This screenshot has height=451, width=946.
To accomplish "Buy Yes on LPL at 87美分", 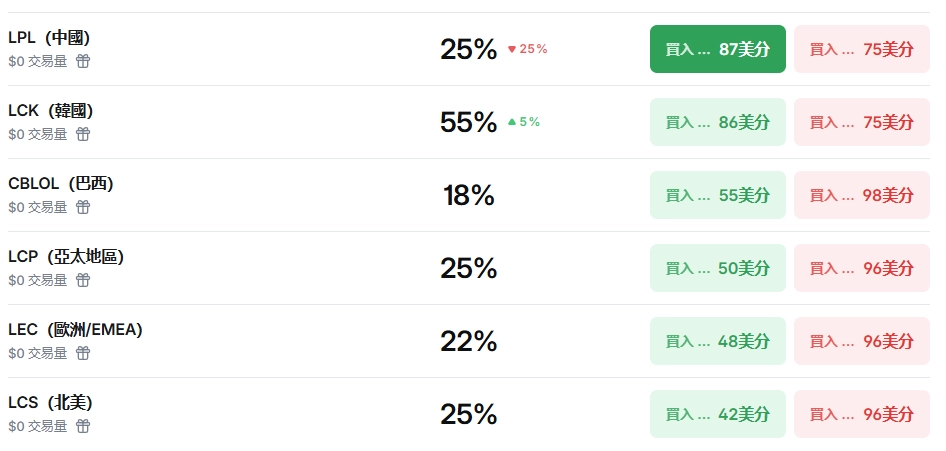I will (717, 49).
